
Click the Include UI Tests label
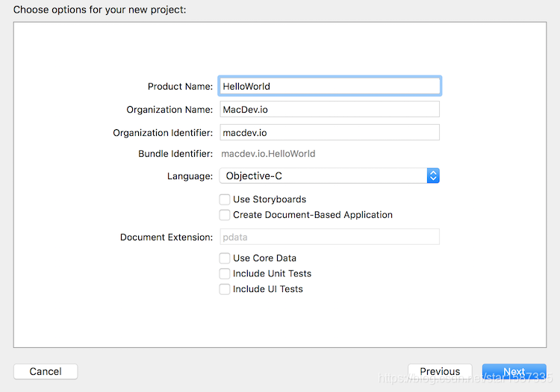click(x=267, y=289)
